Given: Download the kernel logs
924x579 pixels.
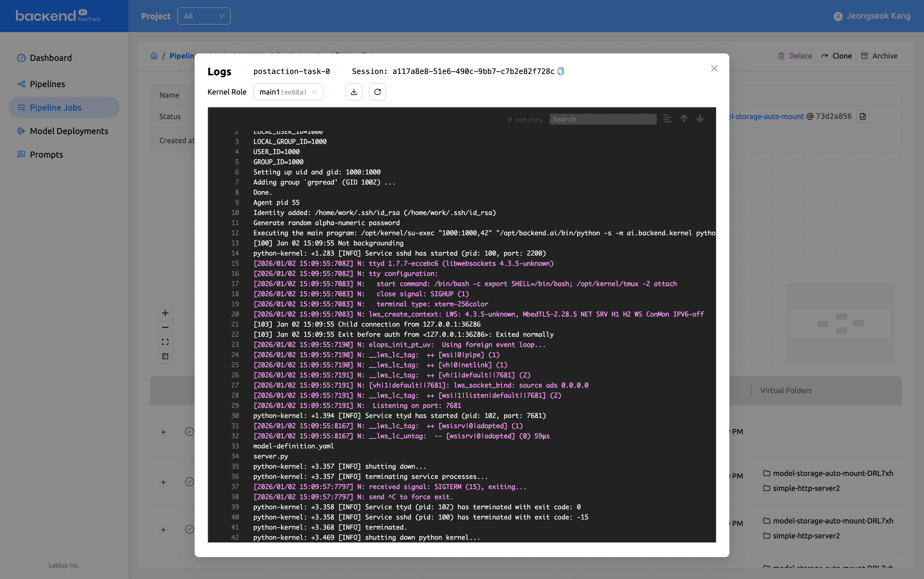Looking at the screenshot, I should [x=353, y=92].
